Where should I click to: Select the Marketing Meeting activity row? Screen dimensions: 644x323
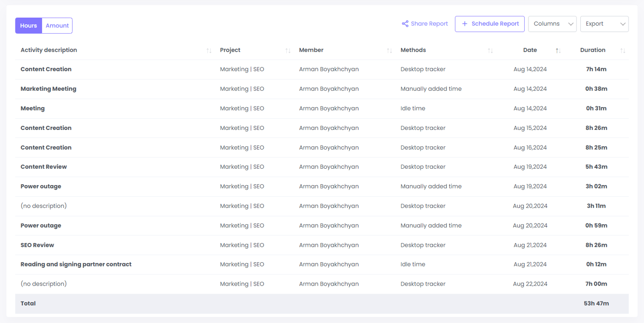[48, 88]
